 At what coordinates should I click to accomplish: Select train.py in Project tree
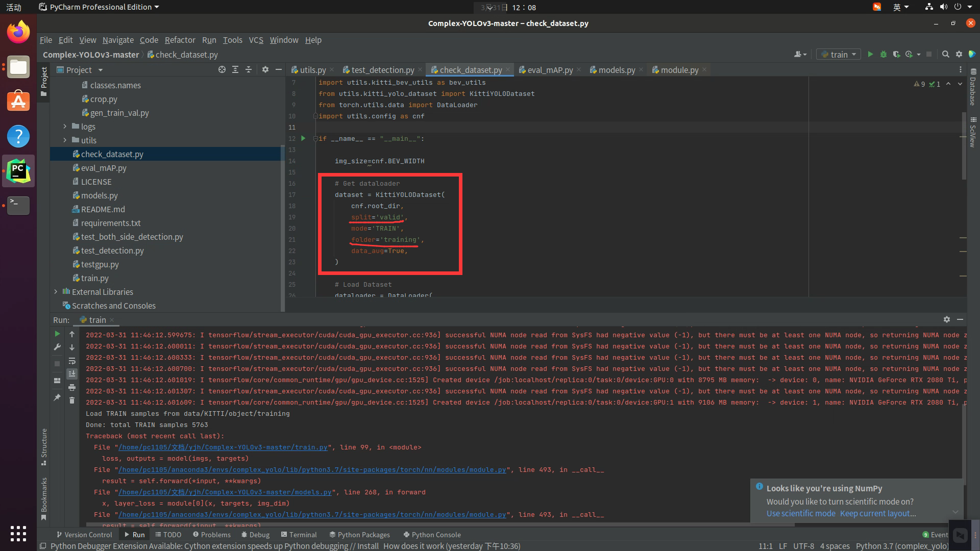[94, 278]
